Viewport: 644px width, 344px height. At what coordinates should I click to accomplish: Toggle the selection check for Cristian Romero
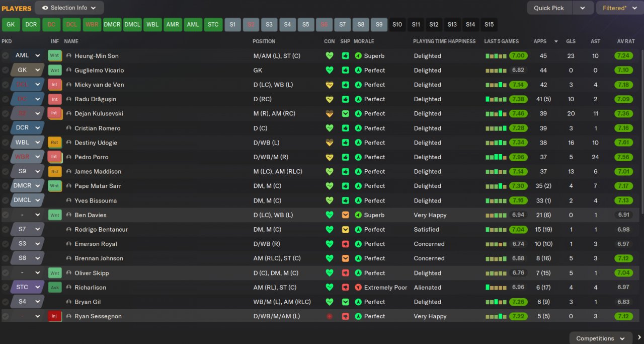coord(5,128)
